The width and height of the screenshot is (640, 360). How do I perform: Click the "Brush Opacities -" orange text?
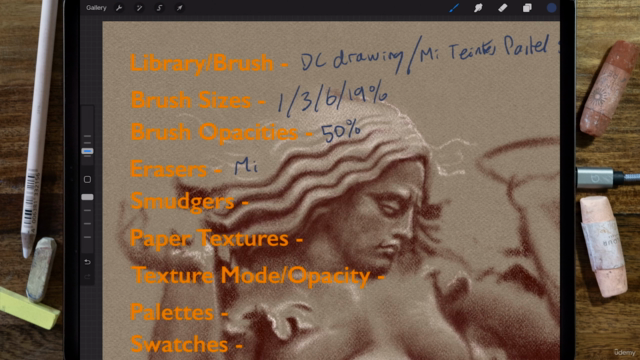222,133
